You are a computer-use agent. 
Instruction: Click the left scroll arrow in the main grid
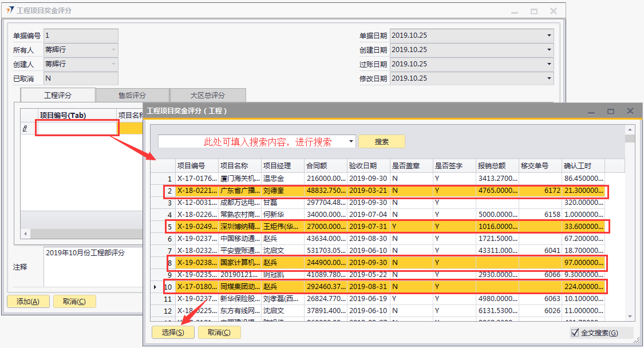coord(25,234)
